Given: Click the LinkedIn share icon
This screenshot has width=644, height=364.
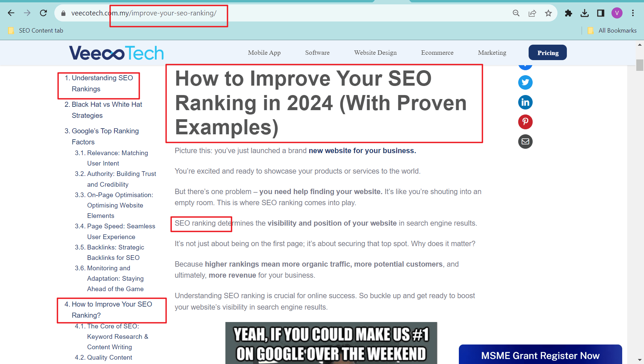Looking at the screenshot, I should point(526,102).
